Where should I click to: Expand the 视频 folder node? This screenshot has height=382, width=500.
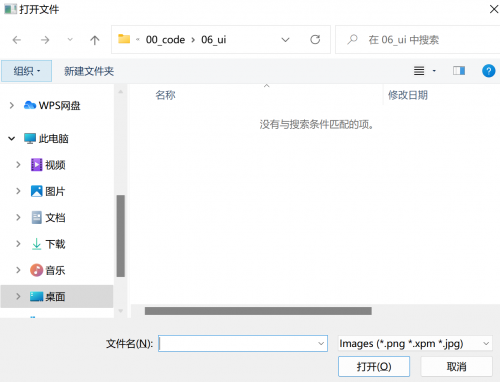tap(18, 165)
